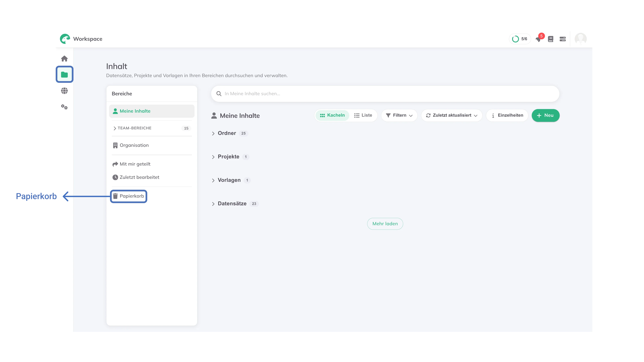644x362 pixels.
Task: Expand the Projekte section
Action: 213,157
